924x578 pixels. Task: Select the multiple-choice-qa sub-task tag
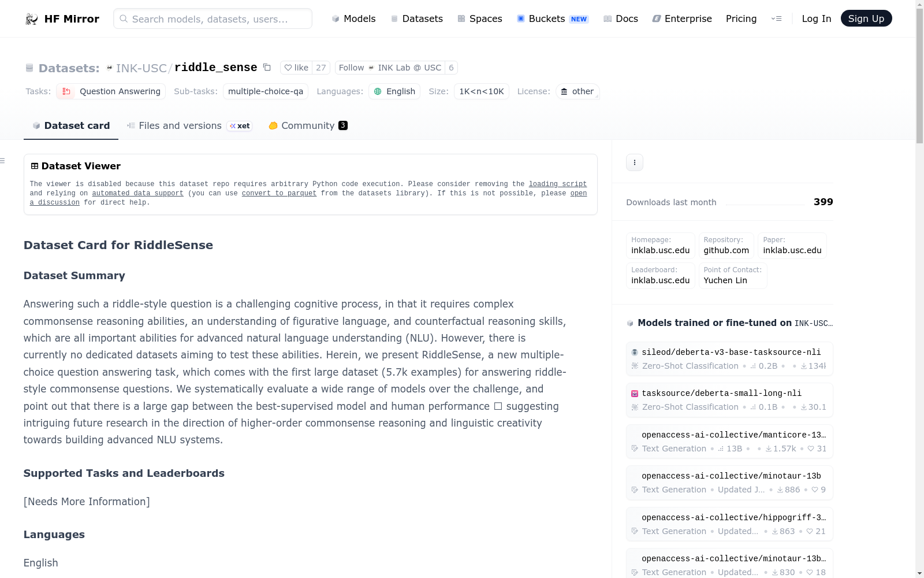click(x=266, y=91)
